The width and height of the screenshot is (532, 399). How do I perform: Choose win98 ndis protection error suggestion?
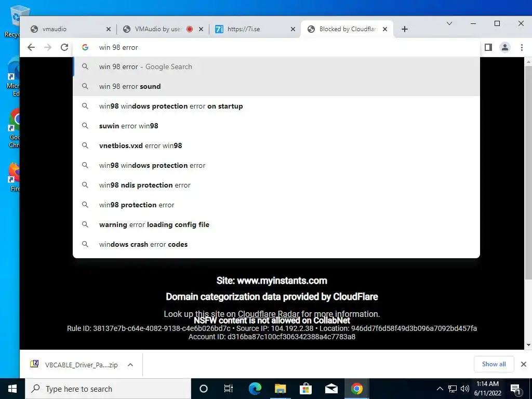coord(276,185)
